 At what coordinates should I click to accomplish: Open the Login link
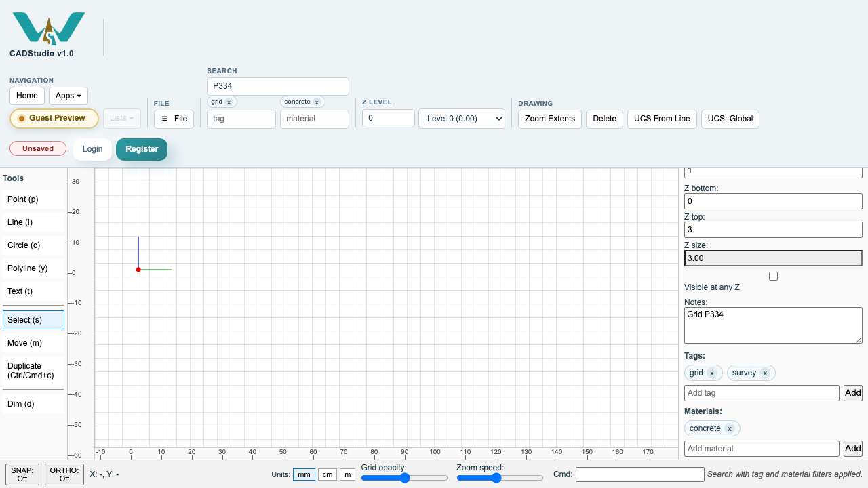tap(92, 149)
